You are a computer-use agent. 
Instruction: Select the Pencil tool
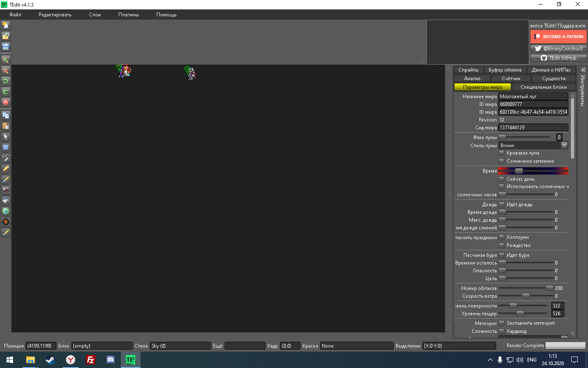(x=6, y=168)
